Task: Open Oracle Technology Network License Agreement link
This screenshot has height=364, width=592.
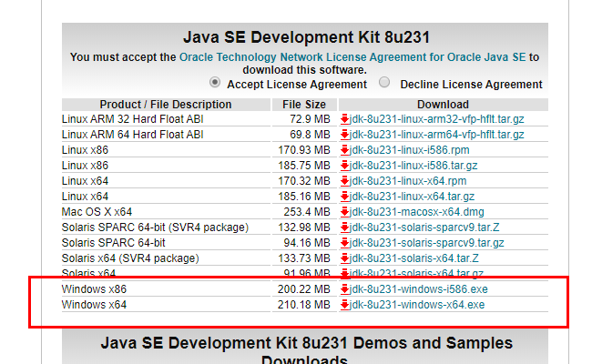Action: (x=352, y=57)
